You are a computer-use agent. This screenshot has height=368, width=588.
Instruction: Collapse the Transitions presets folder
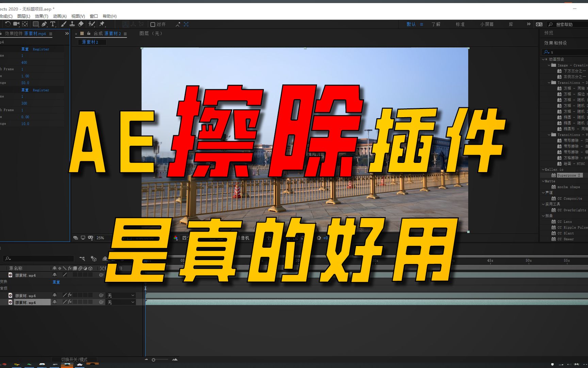(x=548, y=82)
